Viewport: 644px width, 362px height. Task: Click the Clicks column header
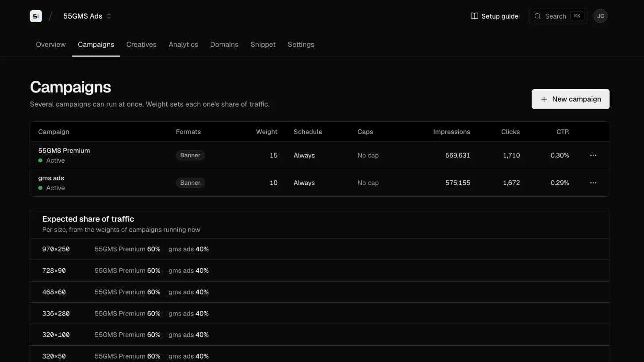(x=510, y=132)
